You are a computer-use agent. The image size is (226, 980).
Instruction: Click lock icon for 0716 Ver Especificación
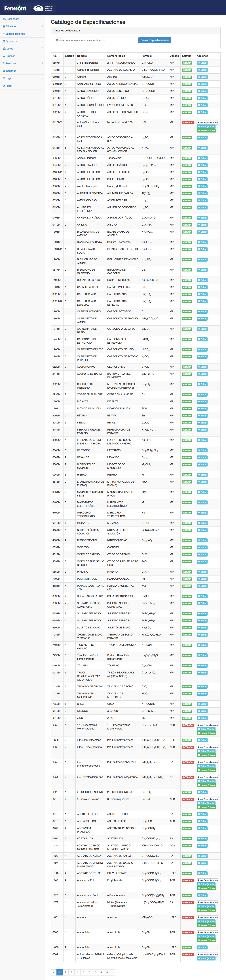(x=198, y=799)
